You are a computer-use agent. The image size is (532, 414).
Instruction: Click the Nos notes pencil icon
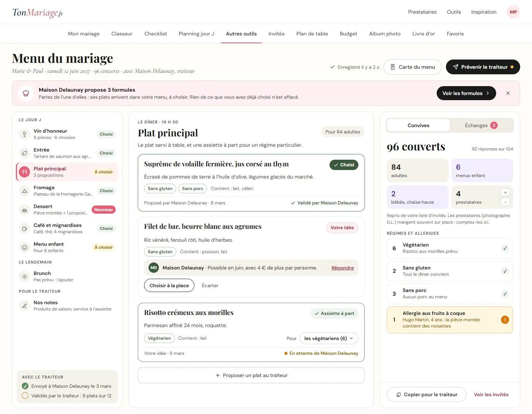coord(24,306)
